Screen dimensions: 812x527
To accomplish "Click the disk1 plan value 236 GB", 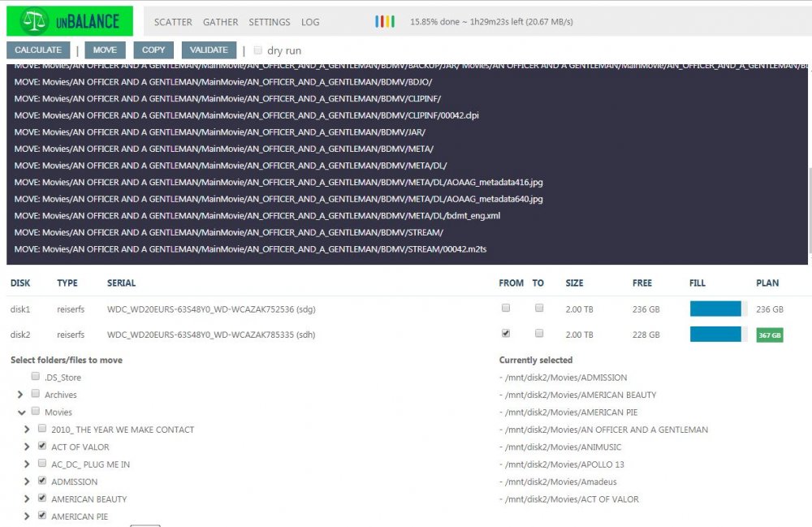I will click(770, 309).
